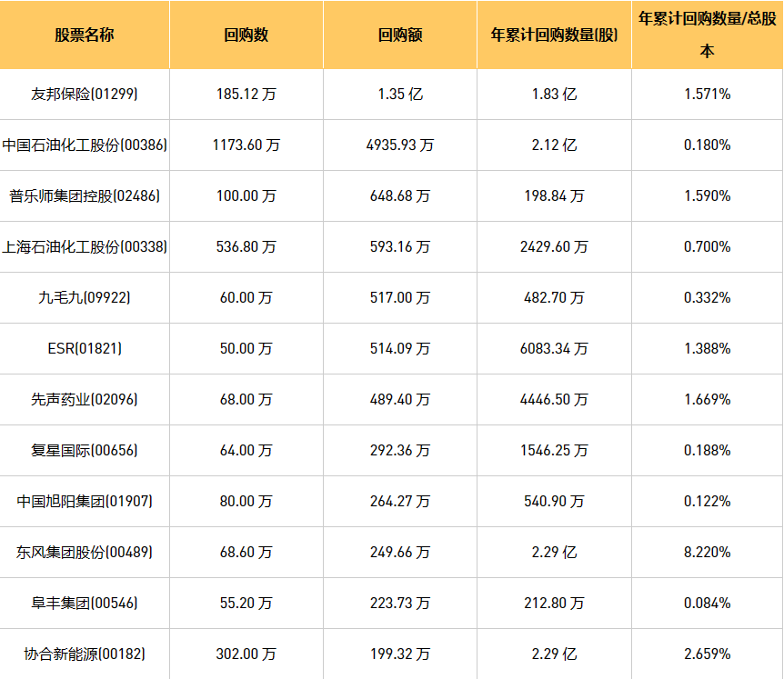This screenshot has width=784, height=679.
Task: Select 上海石油化工股份(00338) stock name
Action: pos(85,246)
